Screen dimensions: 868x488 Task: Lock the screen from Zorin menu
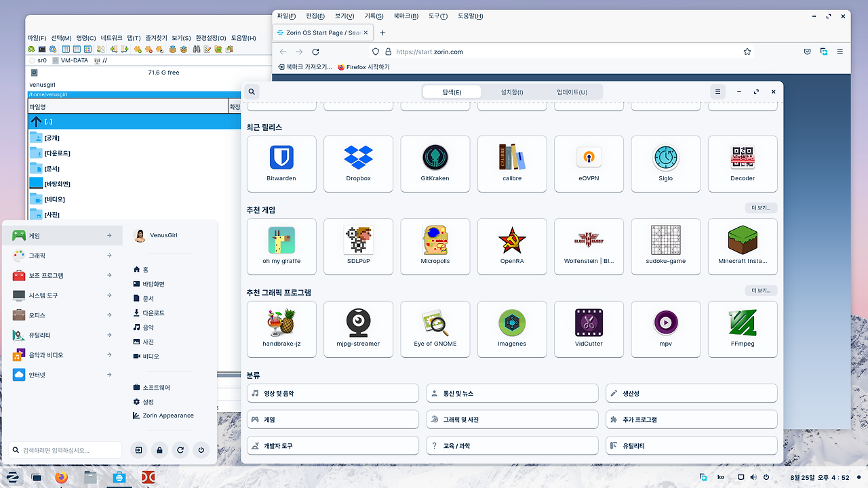159,450
